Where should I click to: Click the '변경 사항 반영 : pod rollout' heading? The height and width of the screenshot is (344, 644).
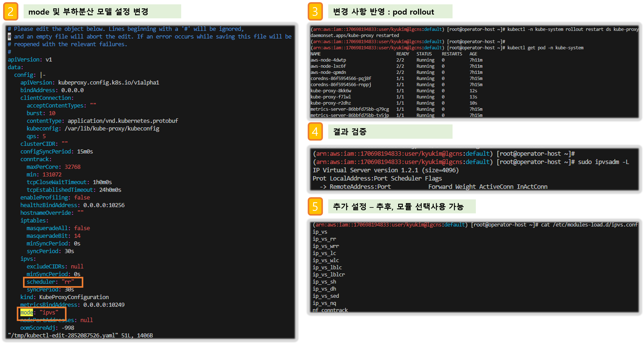[x=384, y=12]
